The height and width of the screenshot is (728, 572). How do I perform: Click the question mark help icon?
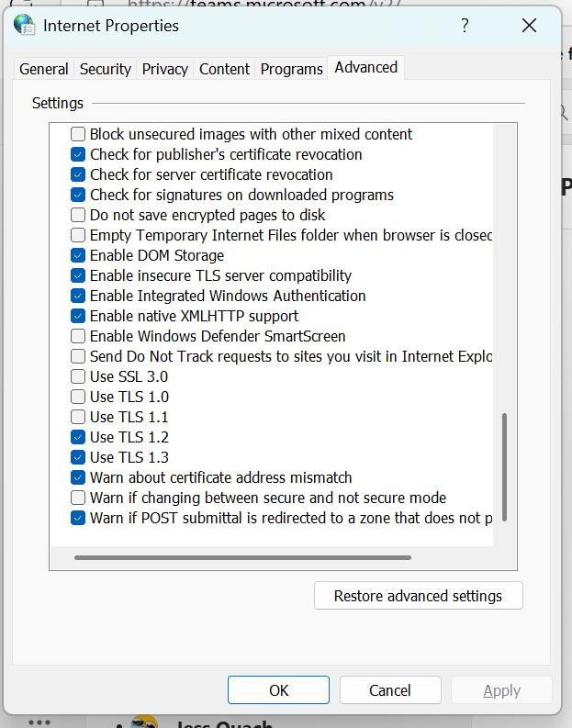click(x=465, y=25)
